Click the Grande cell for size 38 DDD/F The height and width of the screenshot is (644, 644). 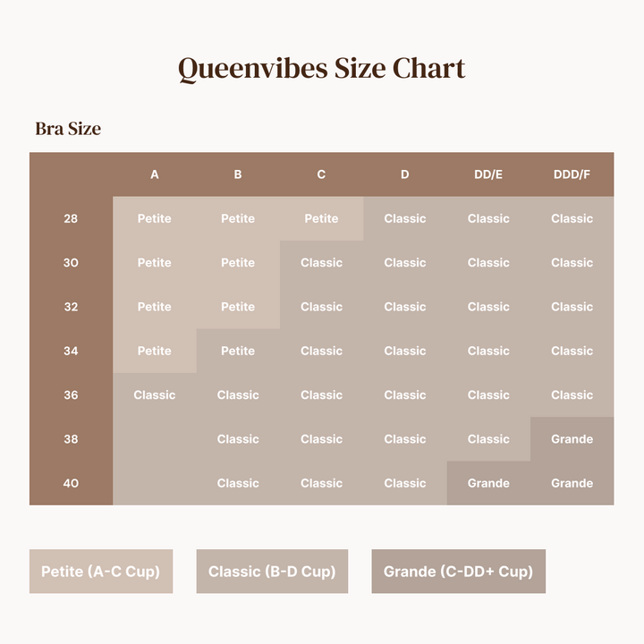(572, 439)
